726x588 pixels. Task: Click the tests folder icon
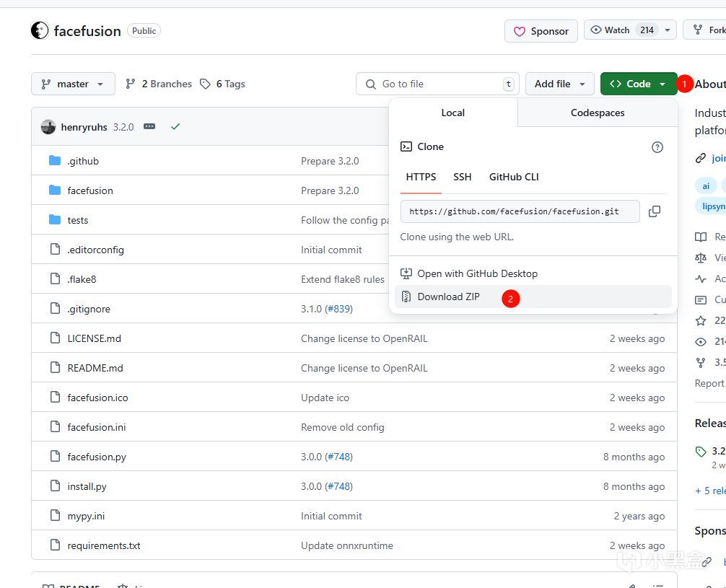tap(55, 220)
